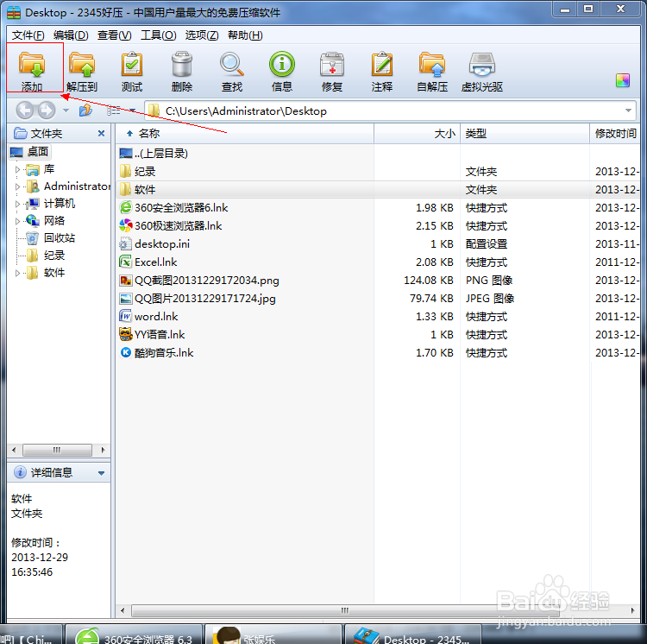The height and width of the screenshot is (644, 647).
Task: Switch to 张娱乐 taskbar button
Action: (273, 635)
